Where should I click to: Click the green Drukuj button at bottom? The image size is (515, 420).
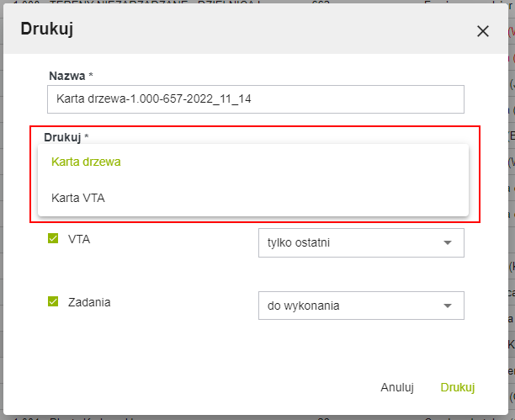point(457,387)
